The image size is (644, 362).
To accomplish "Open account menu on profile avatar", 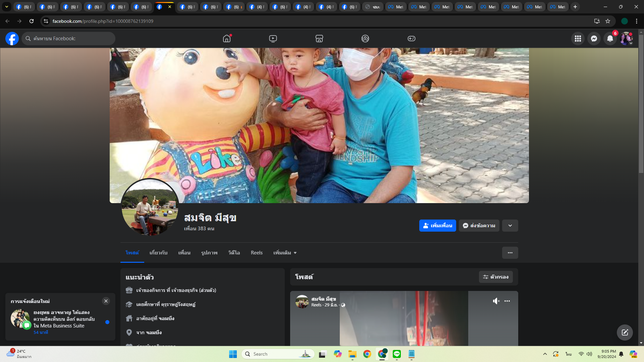I will click(626, 39).
